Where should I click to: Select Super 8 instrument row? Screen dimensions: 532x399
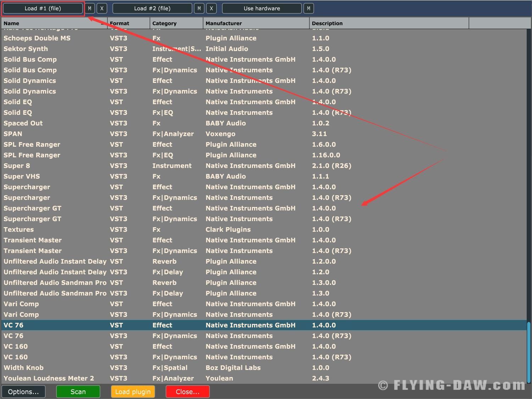pyautogui.click(x=264, y=166)
